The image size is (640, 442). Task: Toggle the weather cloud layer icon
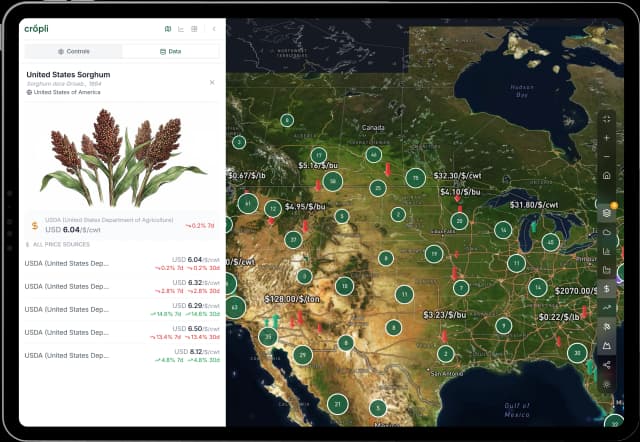[607, 232]
